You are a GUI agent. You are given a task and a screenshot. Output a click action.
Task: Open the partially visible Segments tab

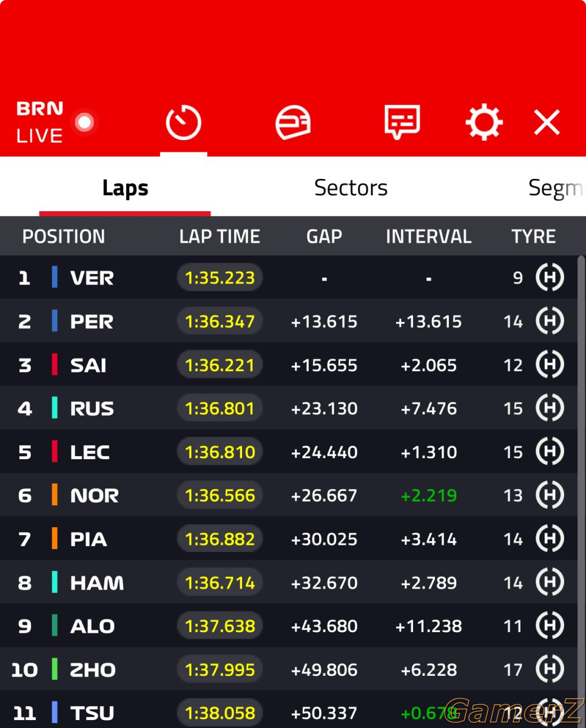point(556,189)
